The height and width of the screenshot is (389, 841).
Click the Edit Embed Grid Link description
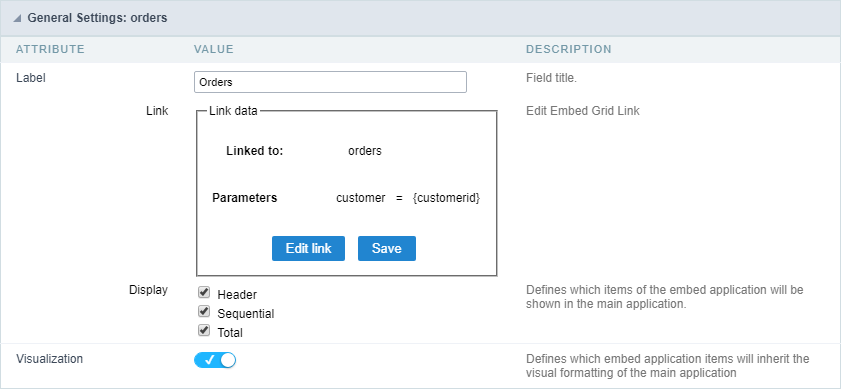(583, 112)
